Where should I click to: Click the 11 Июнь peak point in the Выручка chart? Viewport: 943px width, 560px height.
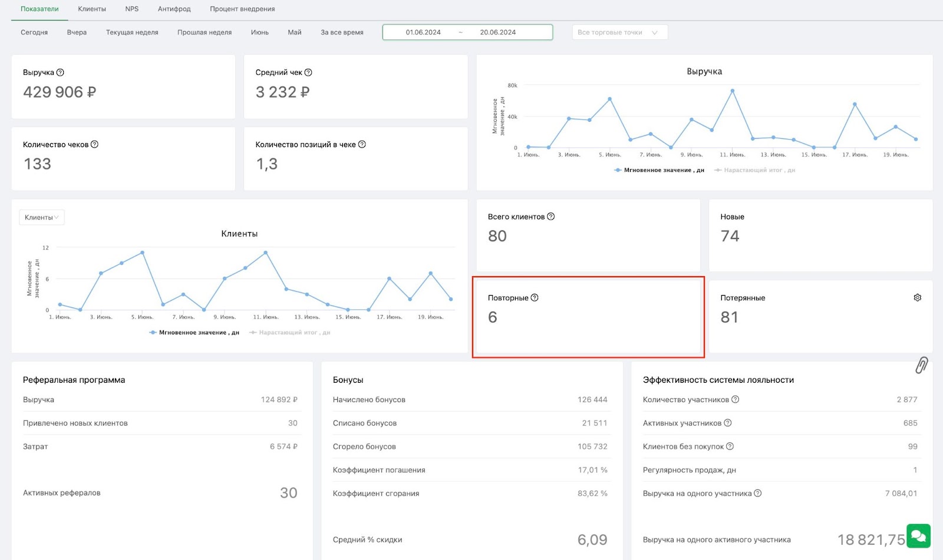point(733,91)
